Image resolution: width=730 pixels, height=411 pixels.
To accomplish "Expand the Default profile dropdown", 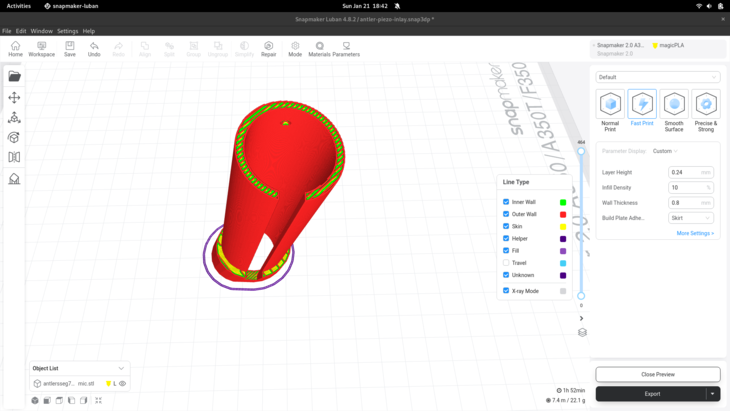I will pos(657,77).
